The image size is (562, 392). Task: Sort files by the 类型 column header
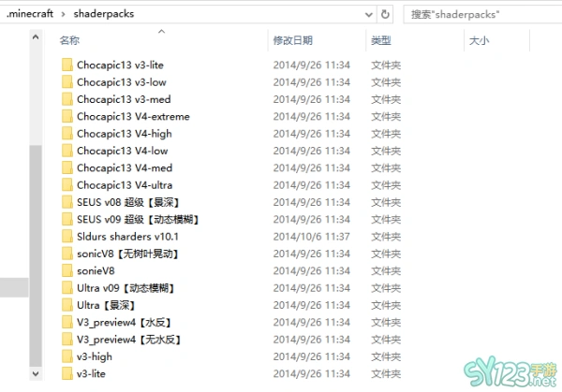(x=381, y=40)
